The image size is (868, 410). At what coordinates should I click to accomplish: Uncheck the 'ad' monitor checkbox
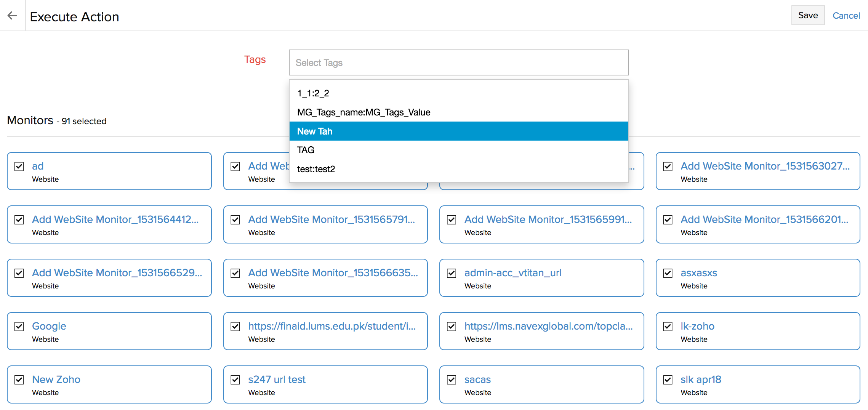(19, 167)
